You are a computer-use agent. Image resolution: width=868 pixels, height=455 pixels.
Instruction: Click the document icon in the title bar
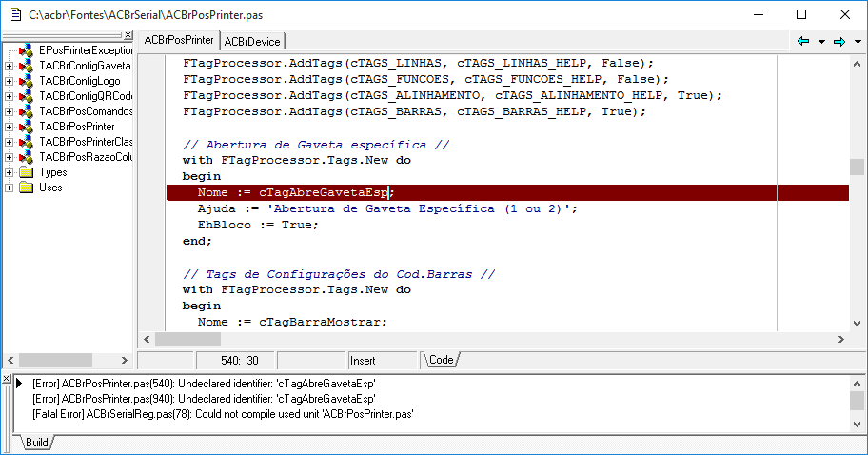16,14
